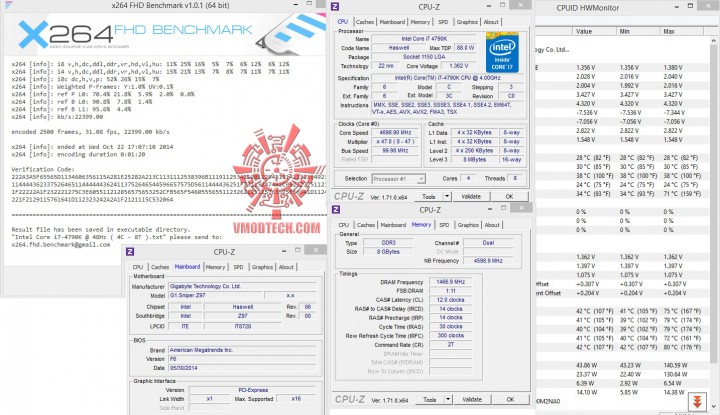Click the CAS# Latency value 12.0 clocks
The width and height of the screenshot is (720, 415).
450,300
